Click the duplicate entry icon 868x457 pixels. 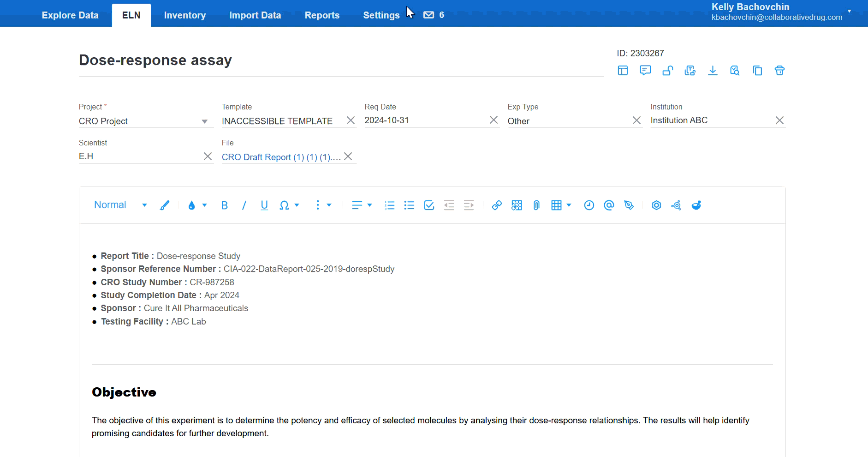[x=757, y=71]
